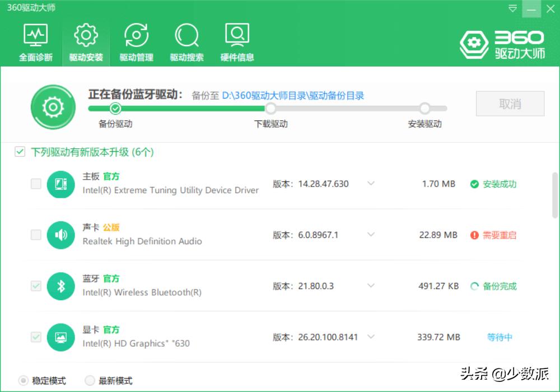Image resolution: width=560 pixels, height=392 pixels.
Task: Open the 全面诊断 diagnostic panel
Action: 35,41
